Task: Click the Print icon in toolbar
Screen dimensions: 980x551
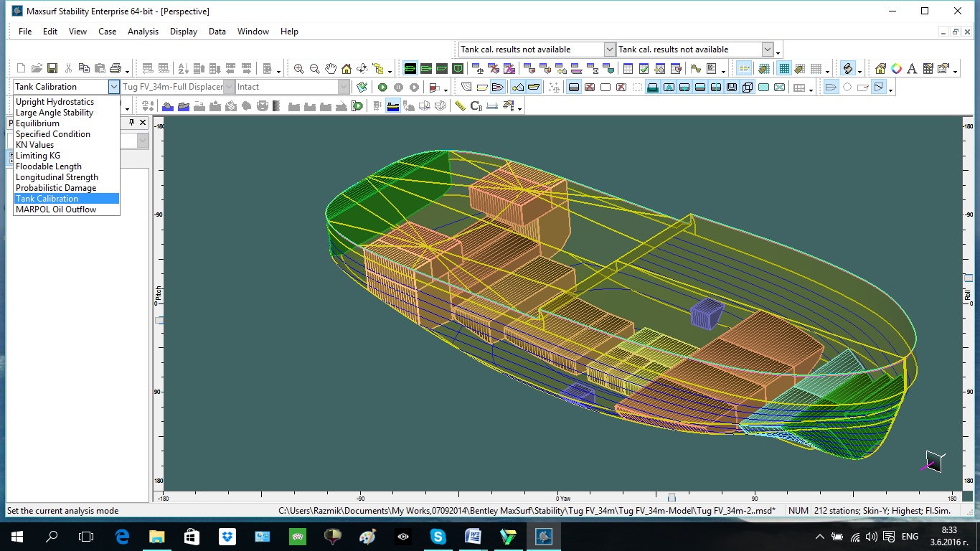Action: [115, 69]
